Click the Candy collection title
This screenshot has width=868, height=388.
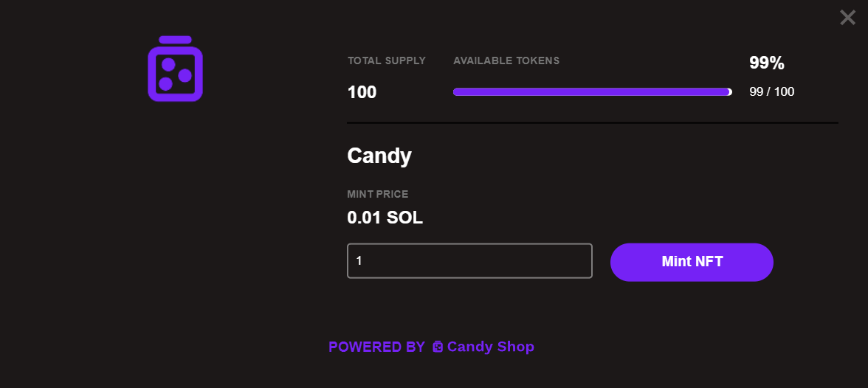pos(379,156)
